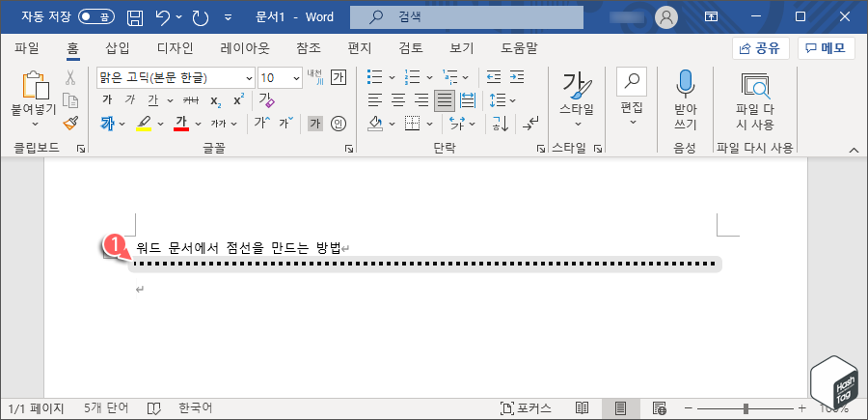Open the font color dropdown arrow

(x=197, y=125)
